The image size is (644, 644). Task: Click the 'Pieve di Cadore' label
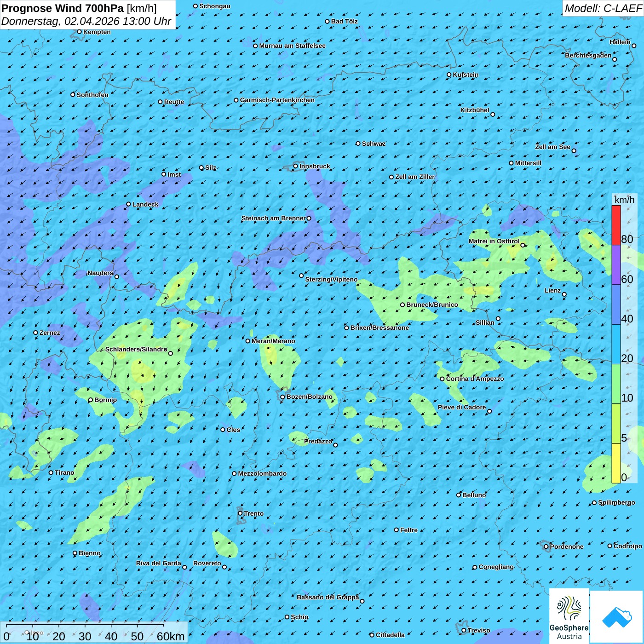(462, 407)
